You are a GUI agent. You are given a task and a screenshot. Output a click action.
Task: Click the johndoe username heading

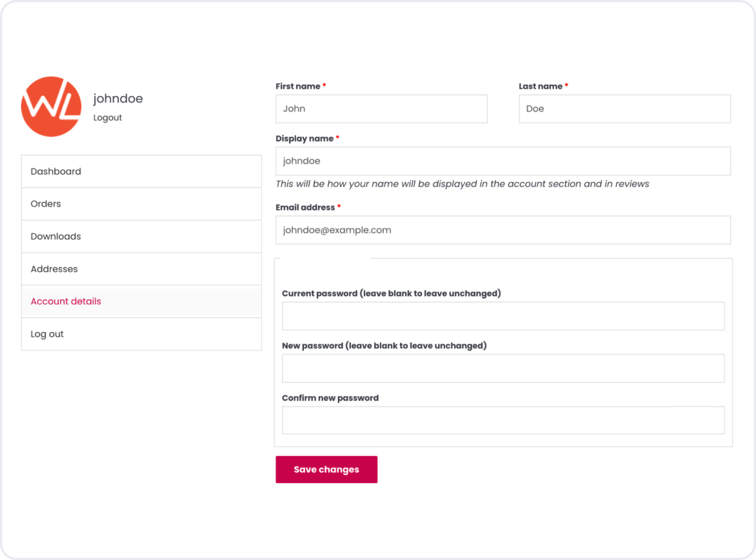click(x=118, y=99)
